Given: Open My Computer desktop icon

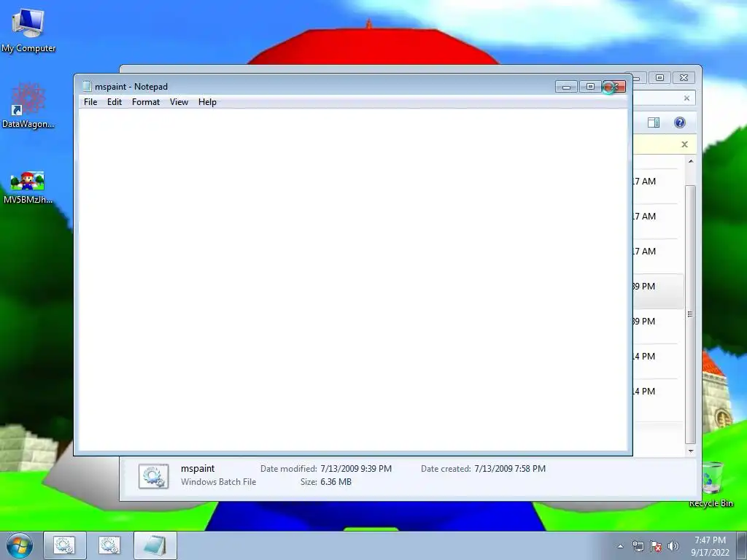Looking at the screenshot, I should (28, 31).
